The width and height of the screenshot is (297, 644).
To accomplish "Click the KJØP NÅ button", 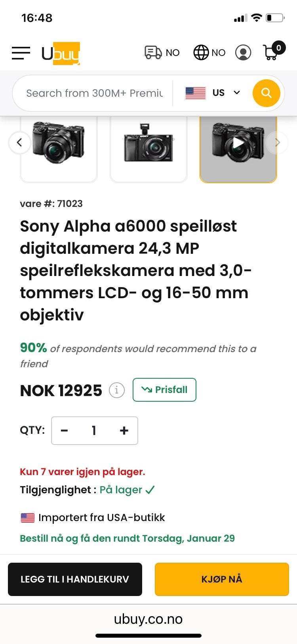I will tap(222, 579).
